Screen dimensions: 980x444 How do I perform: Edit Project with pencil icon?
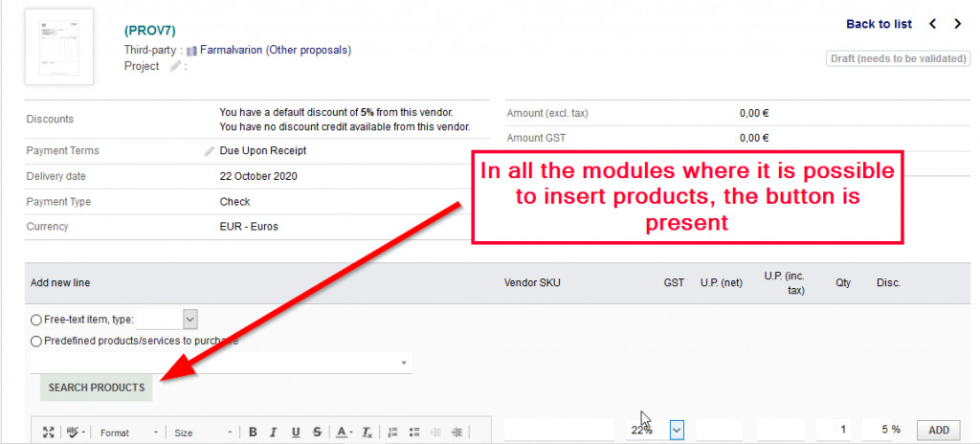(x=176, y=66)
